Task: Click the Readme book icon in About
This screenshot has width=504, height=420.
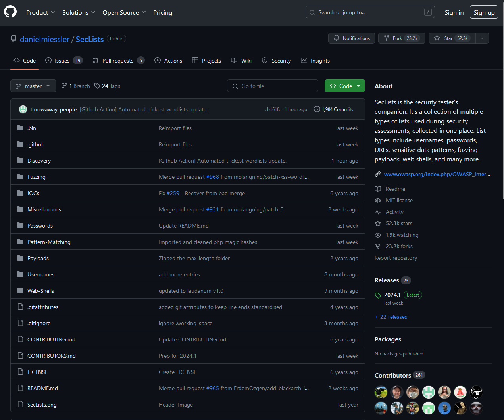Action: point(378,189)
